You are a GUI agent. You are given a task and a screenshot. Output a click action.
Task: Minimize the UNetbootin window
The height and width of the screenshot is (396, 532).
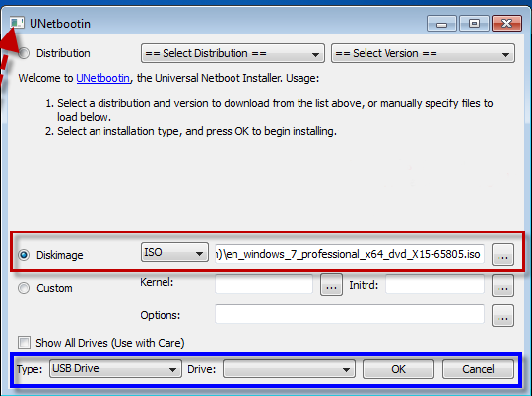[x=441, y=24]
